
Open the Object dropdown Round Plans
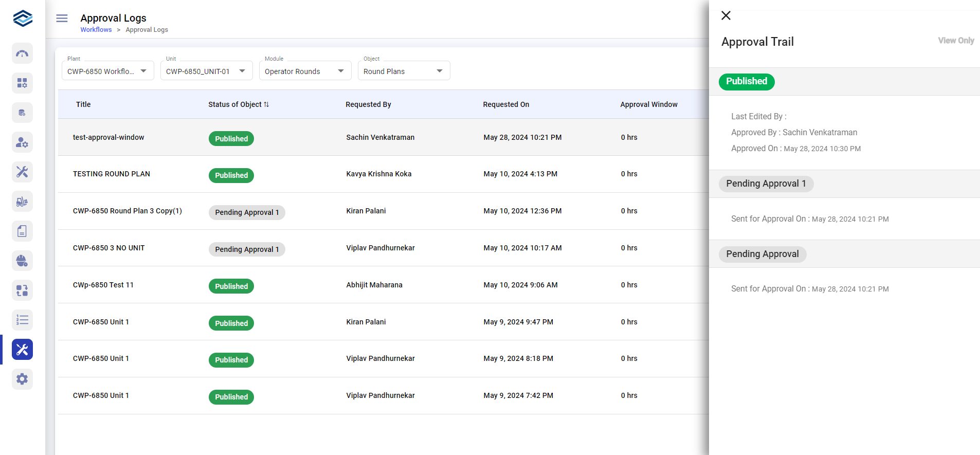point(404,71)
